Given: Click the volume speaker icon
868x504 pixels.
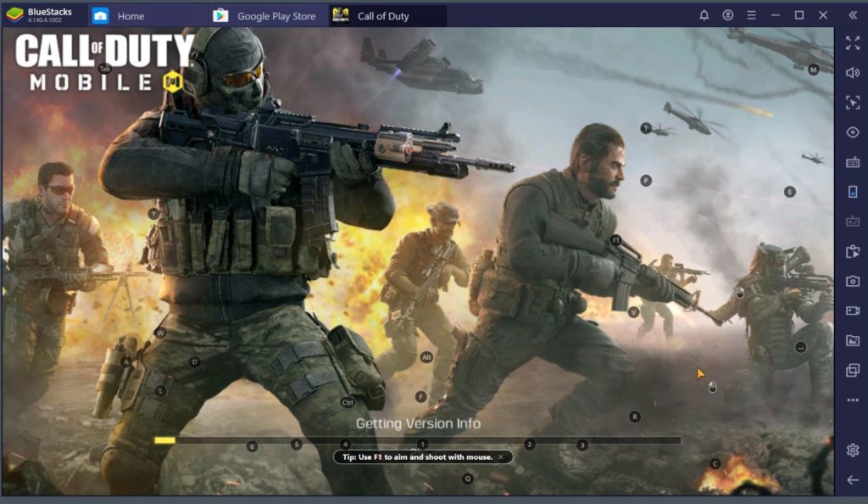Looking at the screenshot, I should click(853, 73).
